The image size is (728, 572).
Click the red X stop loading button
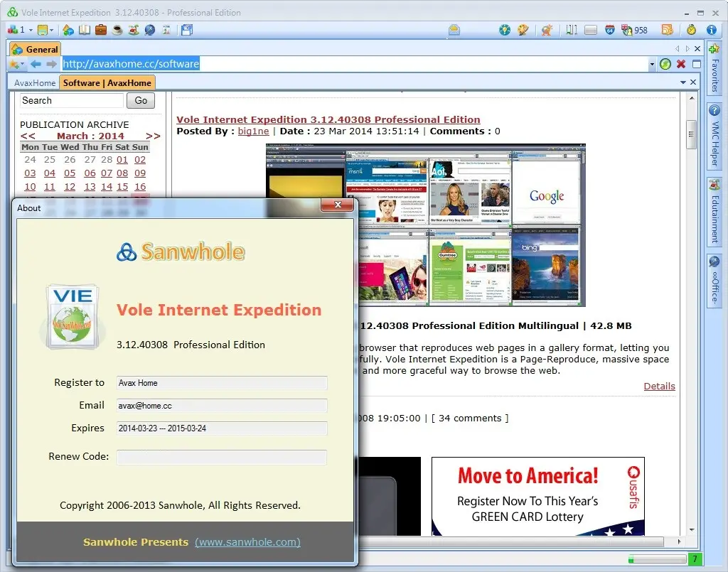pos(681,64)
